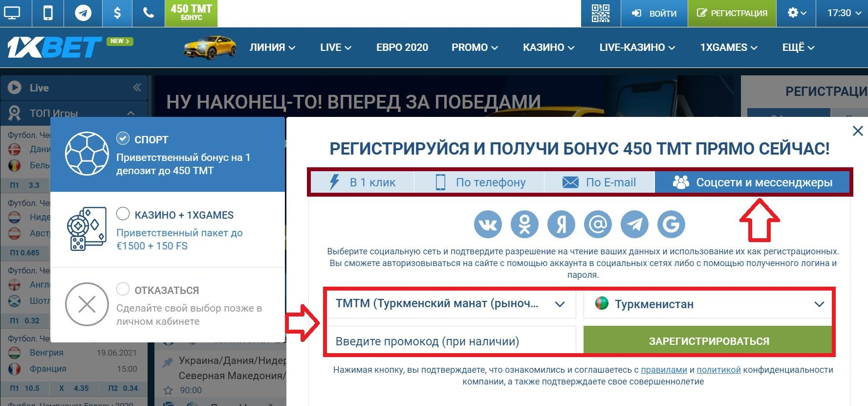Click the Telegram icon in the top bar
Screen dimensions: 868x406
click(83, 13)
